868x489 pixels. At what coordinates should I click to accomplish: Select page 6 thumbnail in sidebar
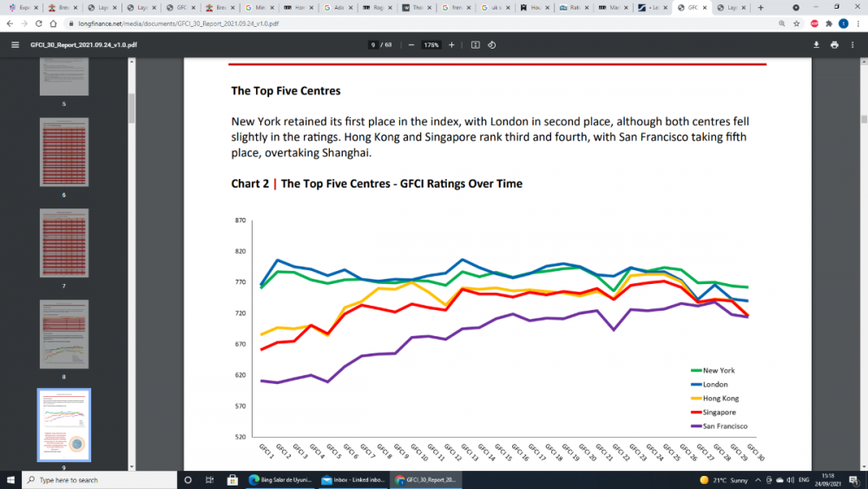pos(64,153)
